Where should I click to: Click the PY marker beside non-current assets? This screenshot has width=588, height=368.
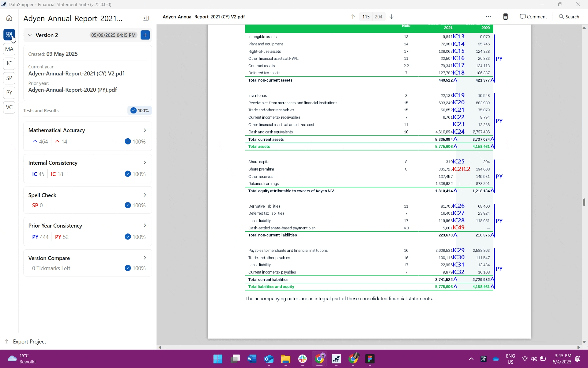(499, 59)
